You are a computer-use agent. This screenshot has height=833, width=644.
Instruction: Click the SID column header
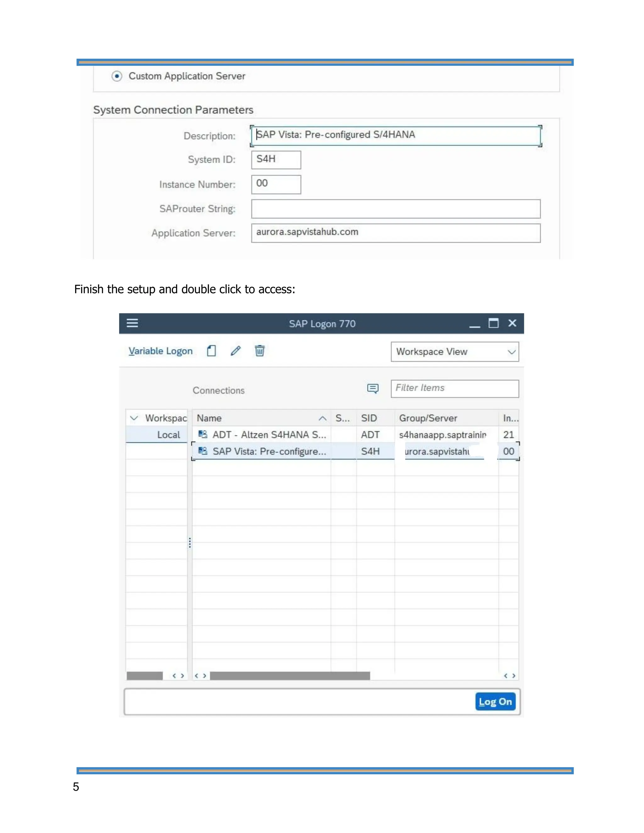pyautogui.click(x=375, y=418)
